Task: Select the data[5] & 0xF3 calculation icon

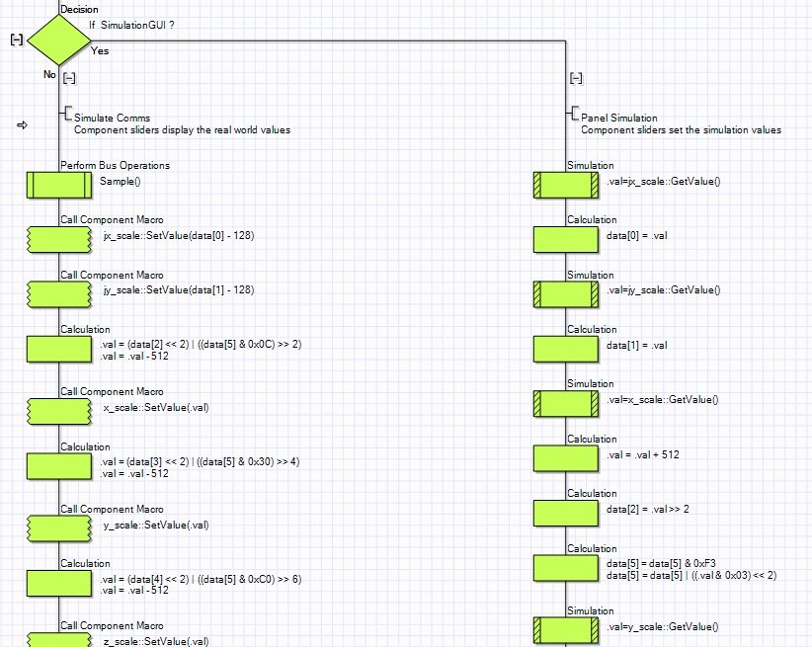Action: click(565, 568)
